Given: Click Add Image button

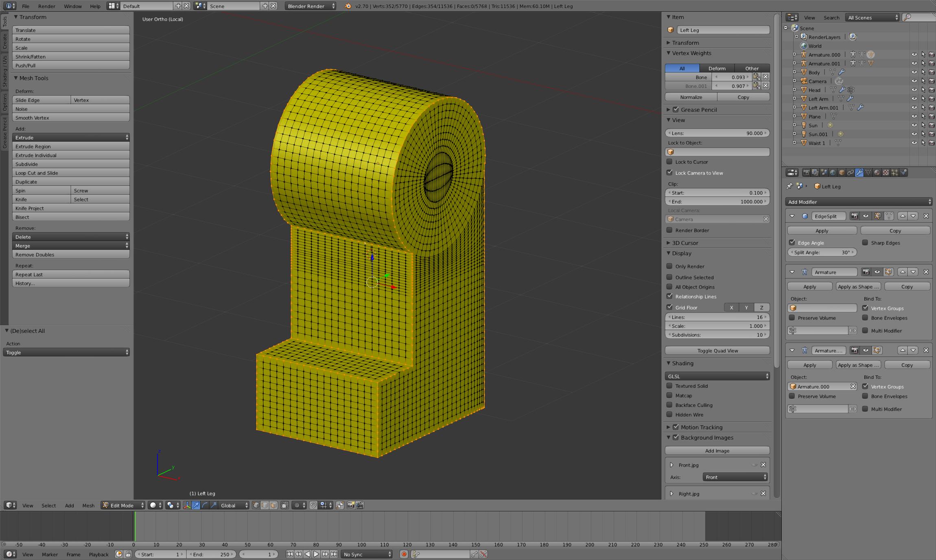Looking at the screenshot, I should pos(717,451).
